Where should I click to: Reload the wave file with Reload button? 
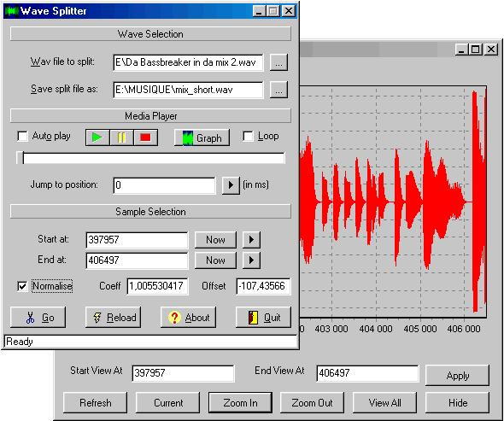click(x=113, y=318)
